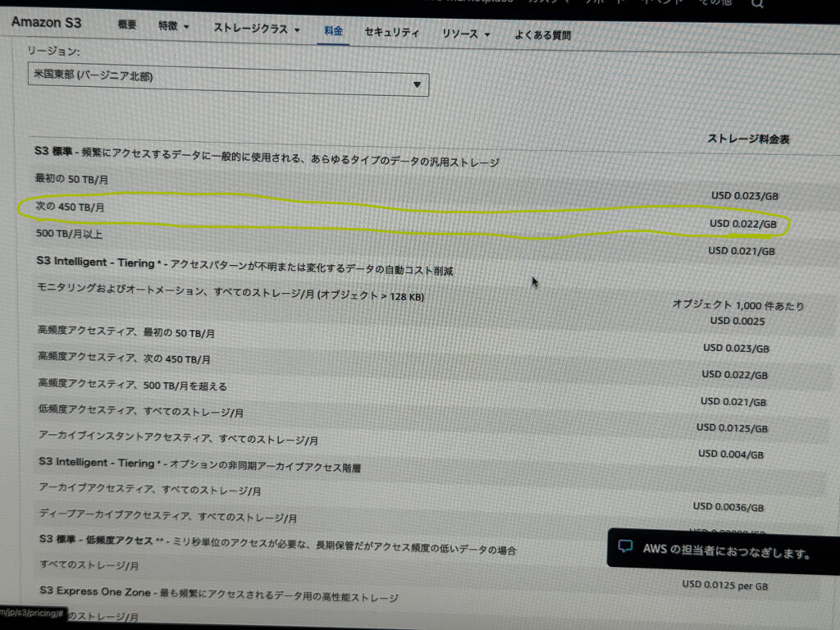Image resolution: width=840 pixels, height=630 pixels.
Task: Click the ストレージ料金表 column header
Action: (x=748, y=139)
